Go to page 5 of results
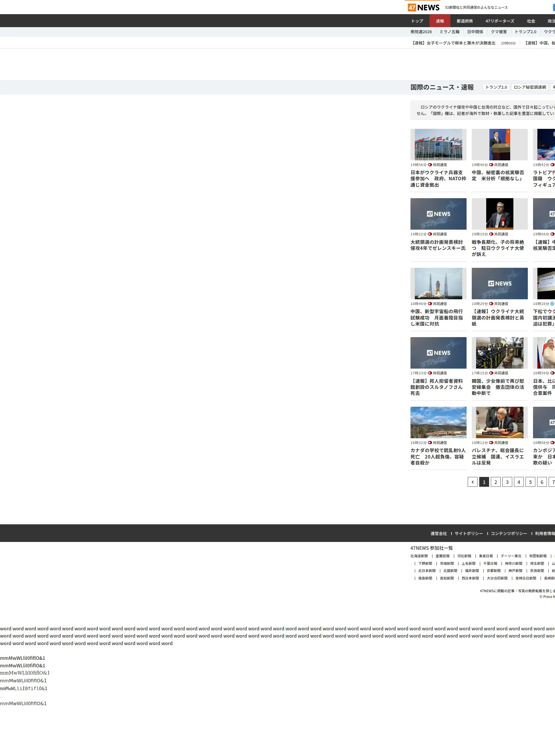The width and height of the screenshot is (555, 756). tap(530, 482)
